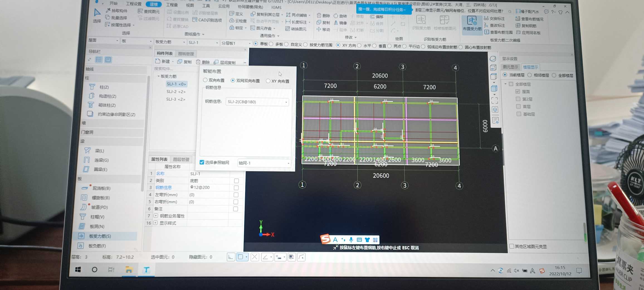
Task: Toggle the 其他区域图元亮显 checkbox
Action: (512, 246)
